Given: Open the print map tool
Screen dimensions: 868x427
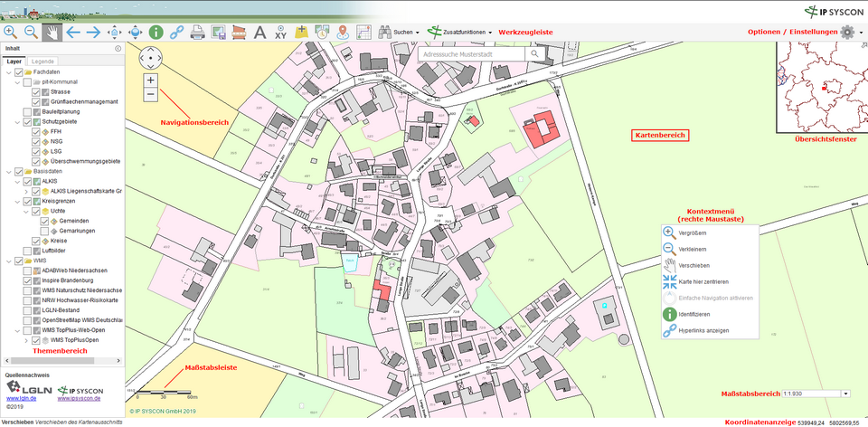Looking at the screenshot, I should [197, 32].
